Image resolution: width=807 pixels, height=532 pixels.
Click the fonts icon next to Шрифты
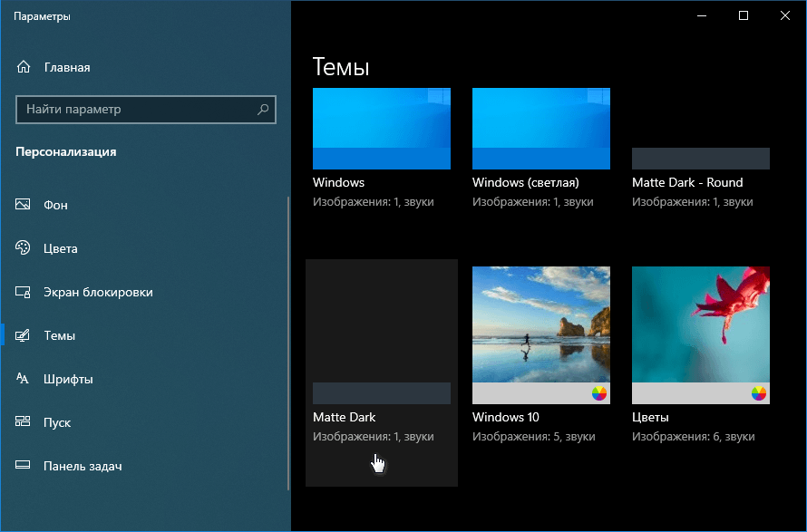[x=22, y=379]
